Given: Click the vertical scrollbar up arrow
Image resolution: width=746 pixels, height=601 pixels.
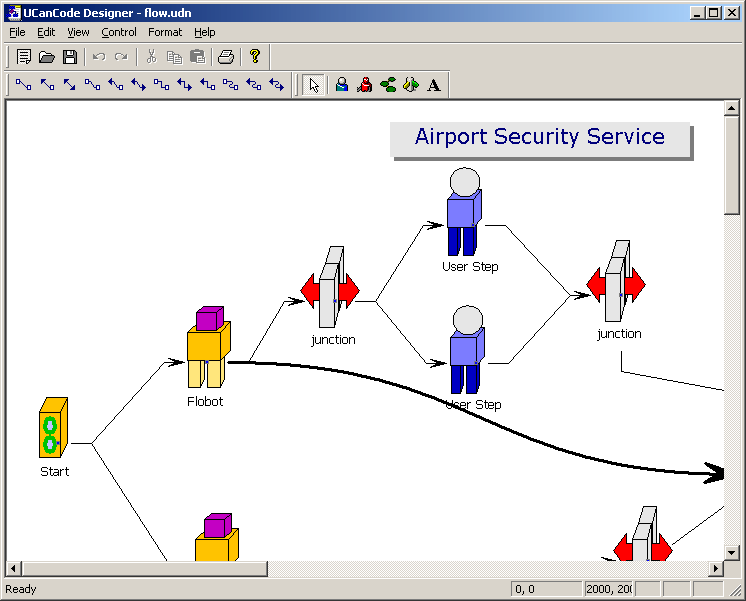Looking at the screenshot, I should (x=731, y=108).
